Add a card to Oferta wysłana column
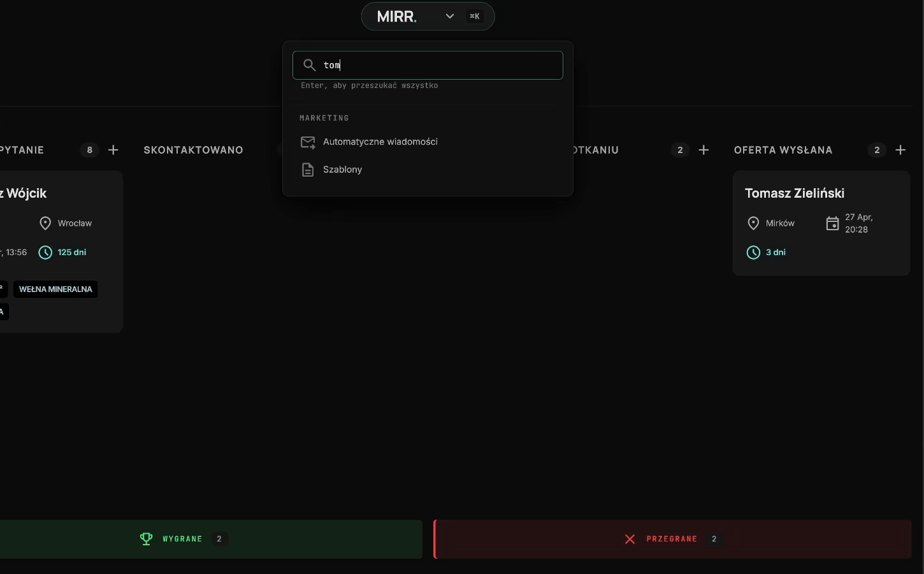 pyautogui.click(x=900, y=150)
